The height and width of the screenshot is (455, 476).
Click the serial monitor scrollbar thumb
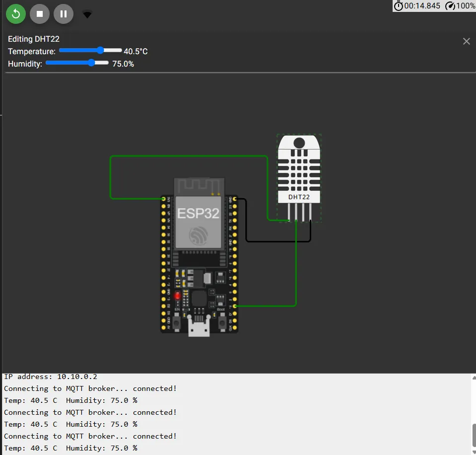(x=474, y=435)
